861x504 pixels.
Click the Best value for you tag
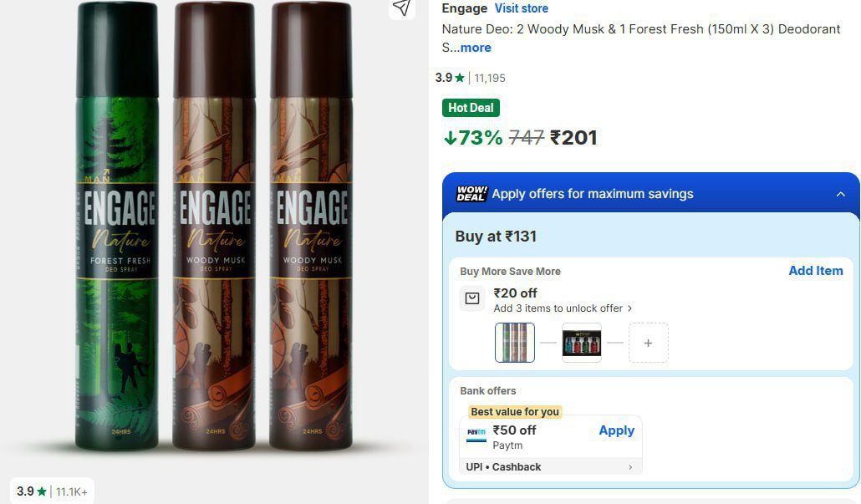pyautogui.click(x=514, y=411)
